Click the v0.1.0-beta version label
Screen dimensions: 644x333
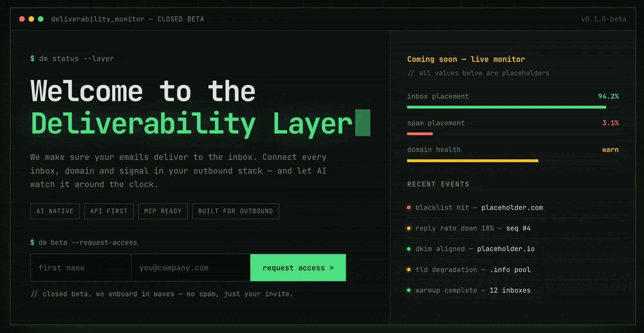pyautogui.click(x=604, y=19)
